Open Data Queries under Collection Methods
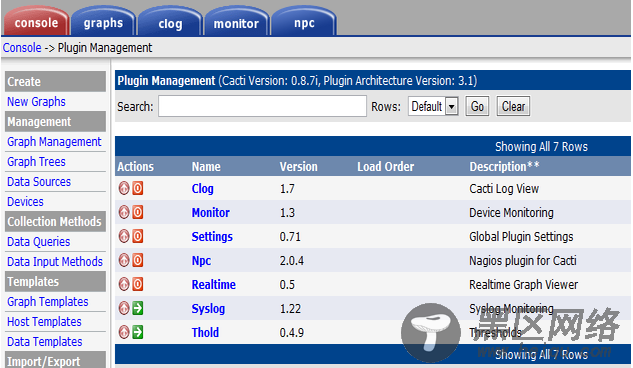The image size is (633, 368). point(38,242)
